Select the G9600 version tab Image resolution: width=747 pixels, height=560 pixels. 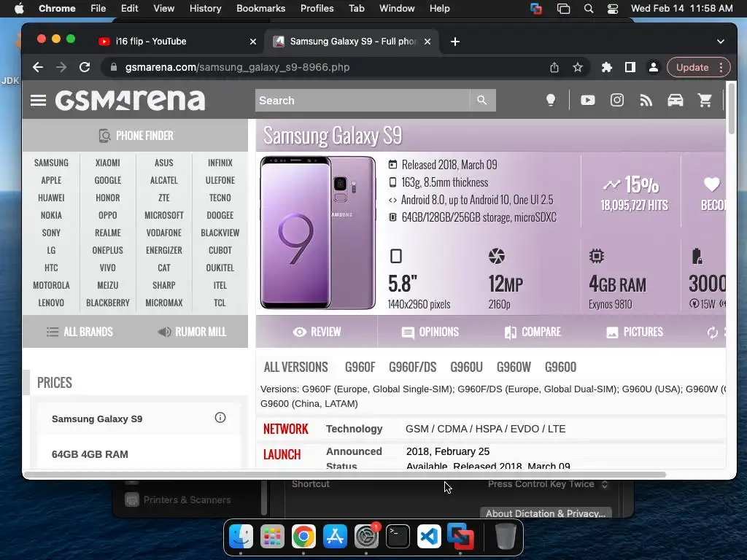click(x=560, y=367)
